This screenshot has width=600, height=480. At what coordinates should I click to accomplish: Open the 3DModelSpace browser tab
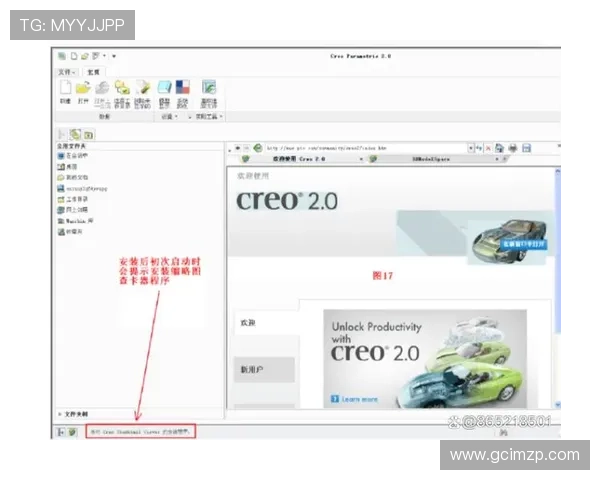(x=432, y=159)
